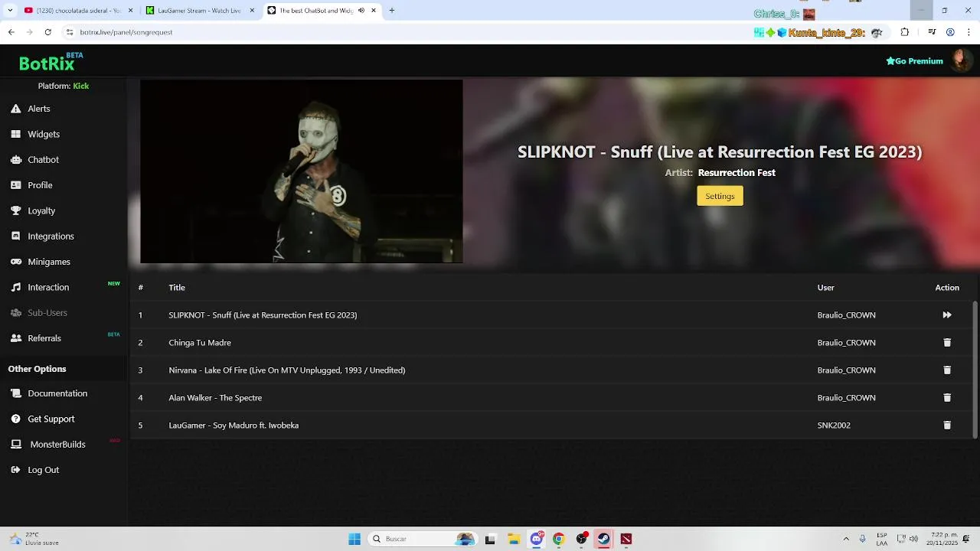Open the weather widget Lluvia suave
This screenshot has width=980, height=551.
click(x=34, y=539)
